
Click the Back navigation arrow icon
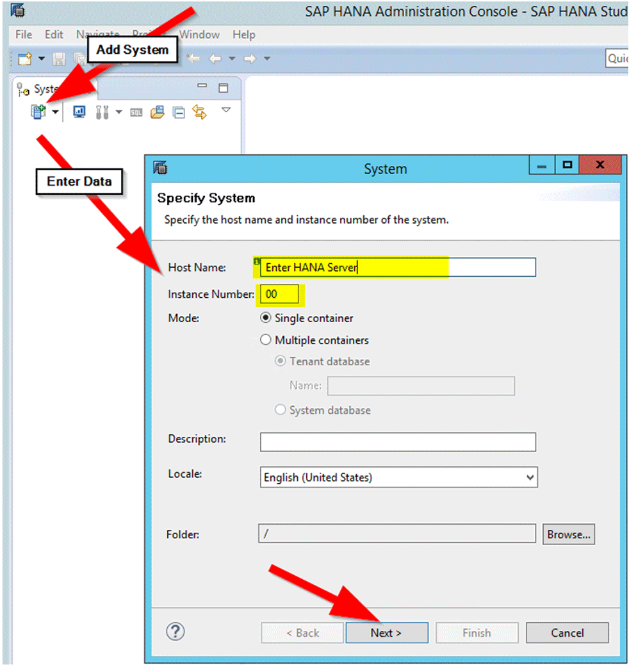point(215,58)
